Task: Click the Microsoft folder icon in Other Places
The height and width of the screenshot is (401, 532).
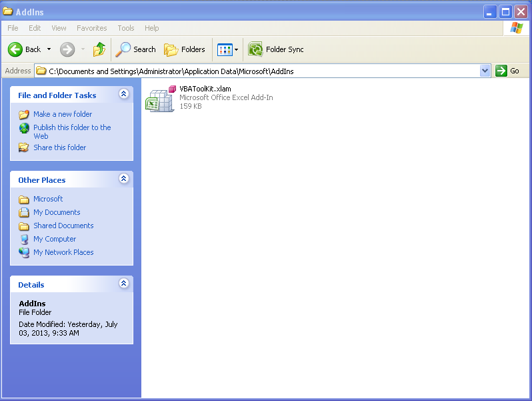Action: tap(24, 199)
